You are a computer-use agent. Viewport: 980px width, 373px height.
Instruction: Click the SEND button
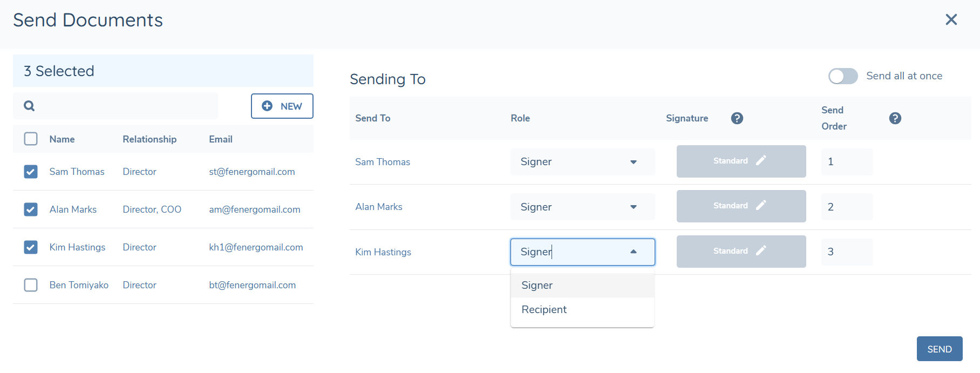pyautogui.click(x=939, y=349)
